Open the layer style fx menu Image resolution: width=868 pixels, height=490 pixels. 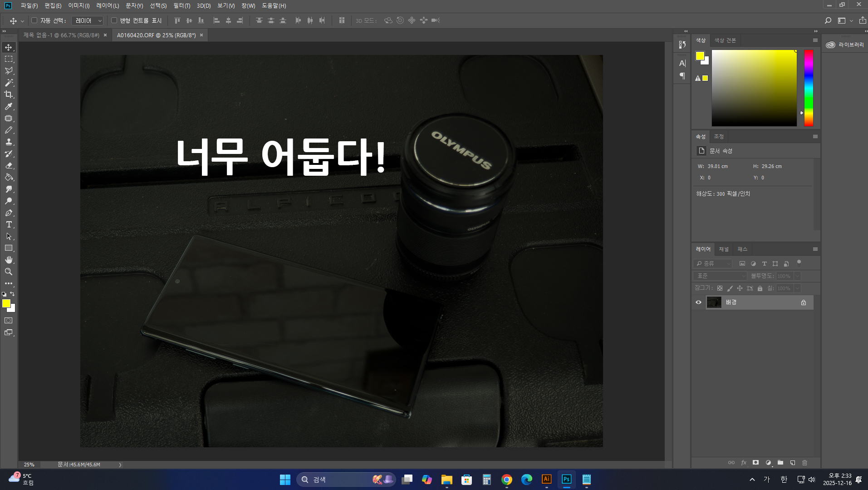(x=744, y=463)
